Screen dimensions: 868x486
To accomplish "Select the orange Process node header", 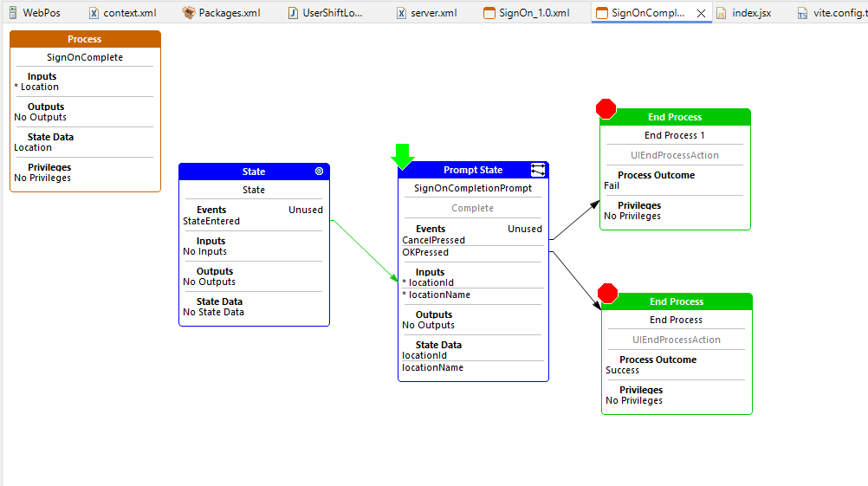I will [85, 39].
